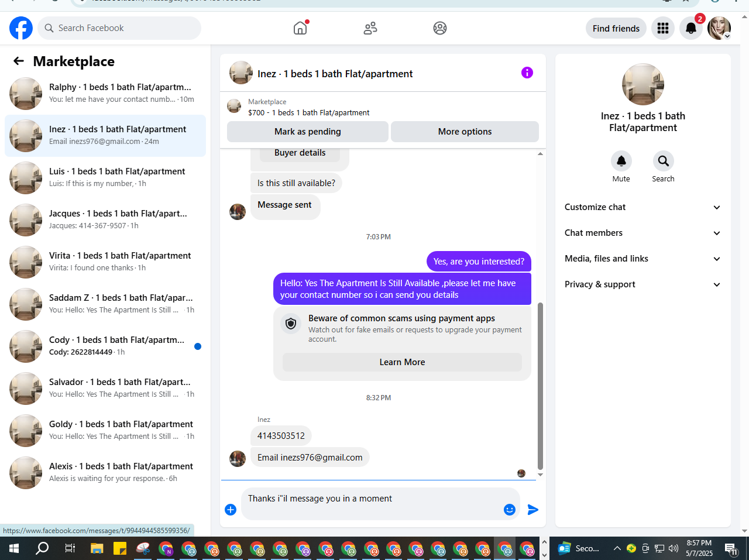The width and height of the screenshot is (749, 560).
Task: Open Windows taskbar search icon
Action: pyautogui.click(x=42, y=548)
